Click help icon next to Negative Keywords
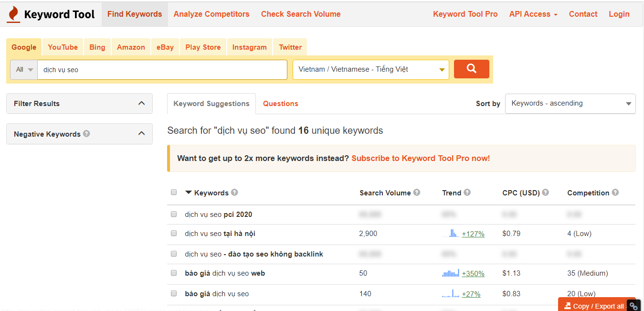 click(x=86, y=134)
